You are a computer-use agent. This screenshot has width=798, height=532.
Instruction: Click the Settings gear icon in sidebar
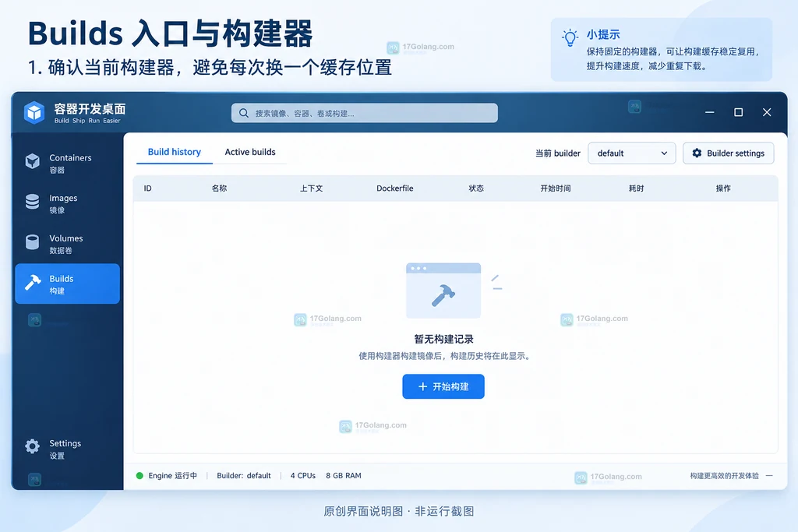tap(33, 446)
